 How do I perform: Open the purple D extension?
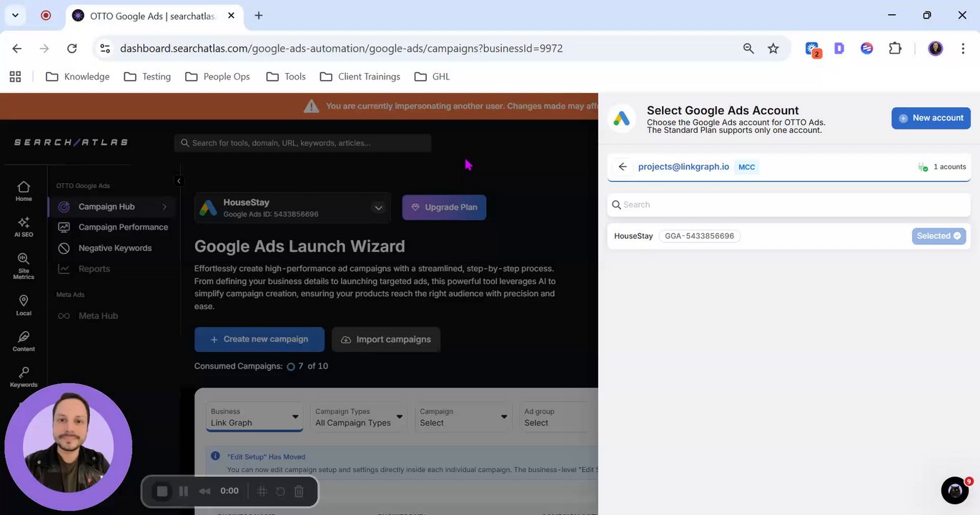[839, 49]
